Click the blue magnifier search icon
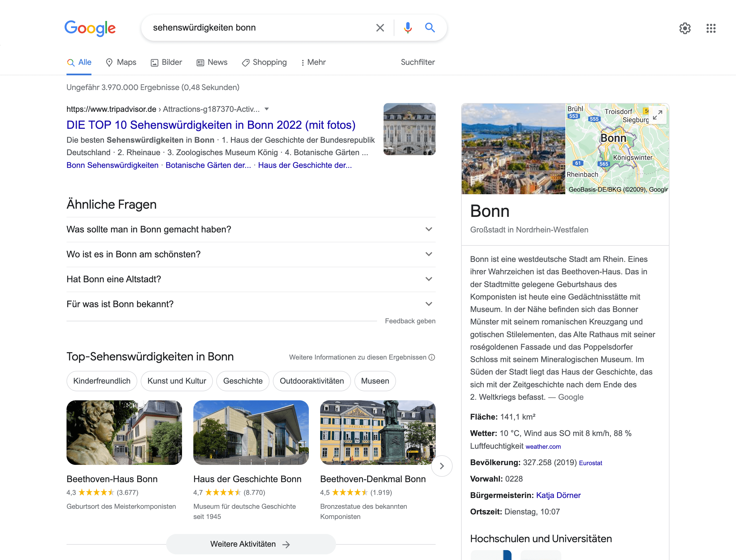The width and height of the screenshot is (736, 560). (x=430, y=28)
